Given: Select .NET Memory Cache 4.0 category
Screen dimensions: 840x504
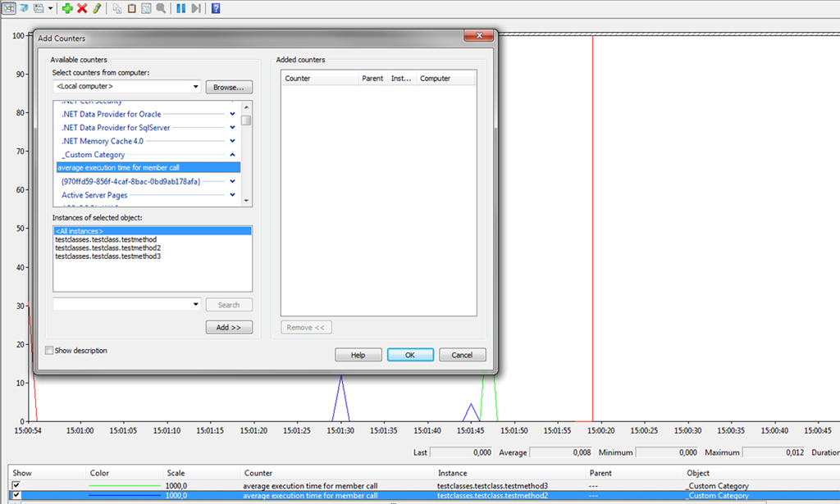Looking at the screenshot, I should click(103, 141).
